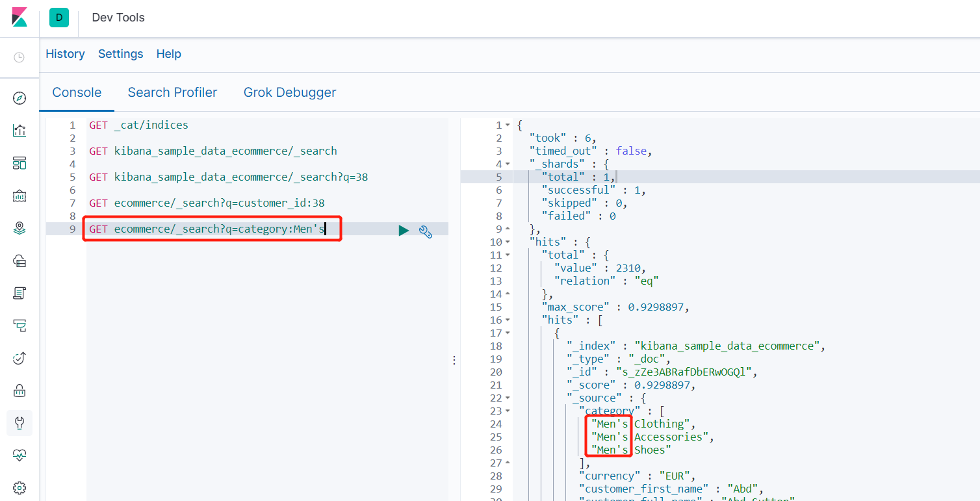Click the "timed_out" : false line
Image resolution: width=980 pixels, height=501 pixels.
(590, 151)
